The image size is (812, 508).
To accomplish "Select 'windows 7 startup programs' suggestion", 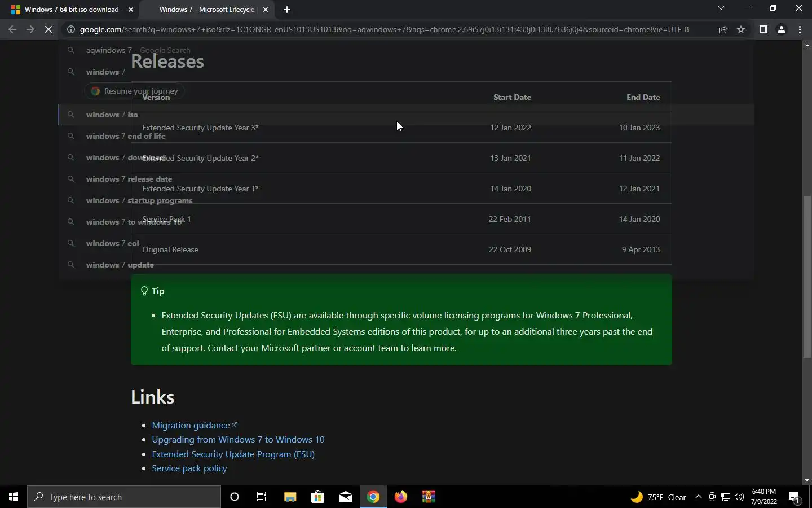I will click(x=406, y=200).
